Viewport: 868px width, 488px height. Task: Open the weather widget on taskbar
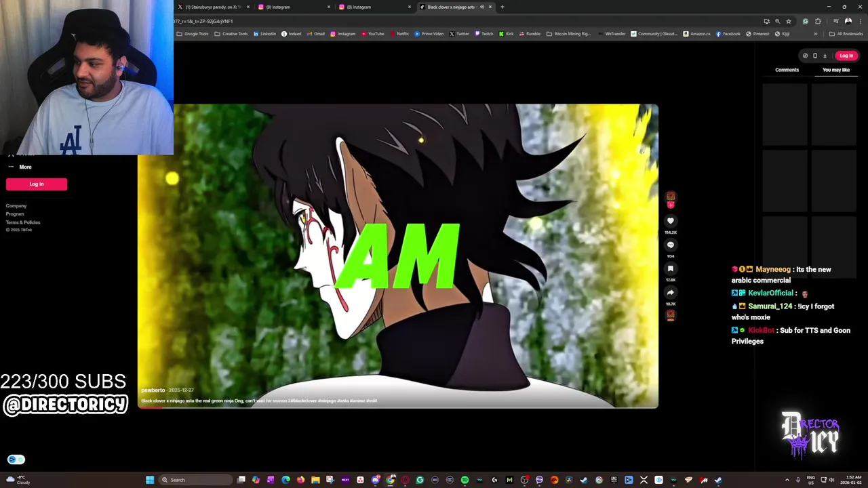pos(18,480)
